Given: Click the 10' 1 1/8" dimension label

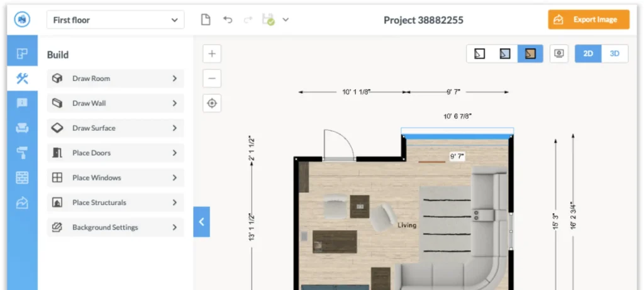Looking at the screenshot, I should coord(356,92).
